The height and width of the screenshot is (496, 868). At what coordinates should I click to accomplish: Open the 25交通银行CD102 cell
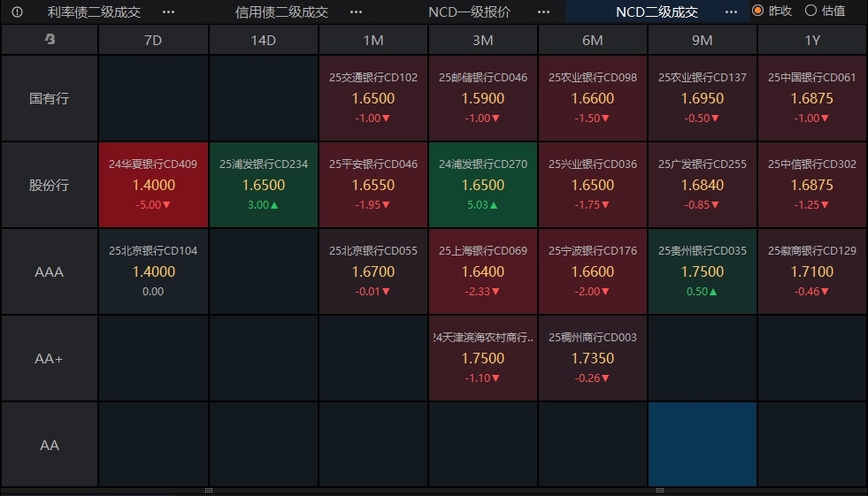pos(373,98)
